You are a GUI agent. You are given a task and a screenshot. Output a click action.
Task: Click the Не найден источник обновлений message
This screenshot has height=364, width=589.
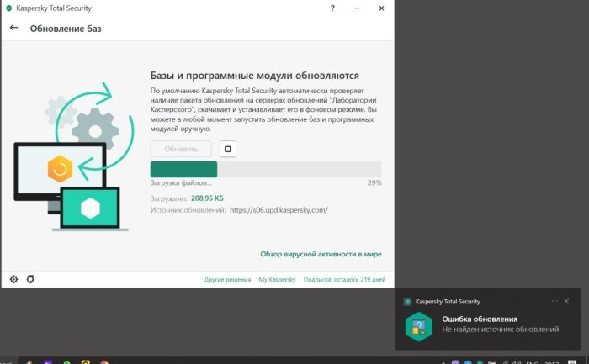501,330
